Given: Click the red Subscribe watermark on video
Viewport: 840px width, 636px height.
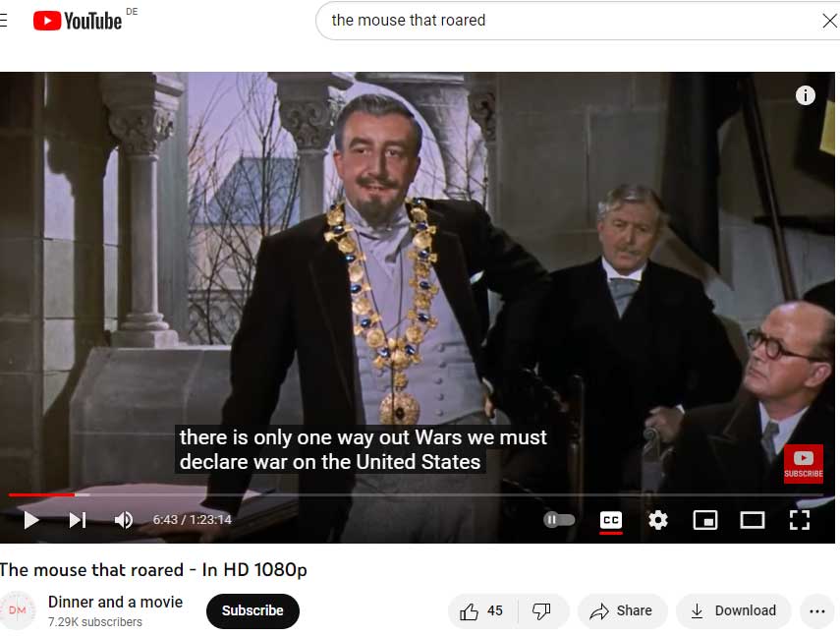Looking at the screenshot, I should point(803,463).
